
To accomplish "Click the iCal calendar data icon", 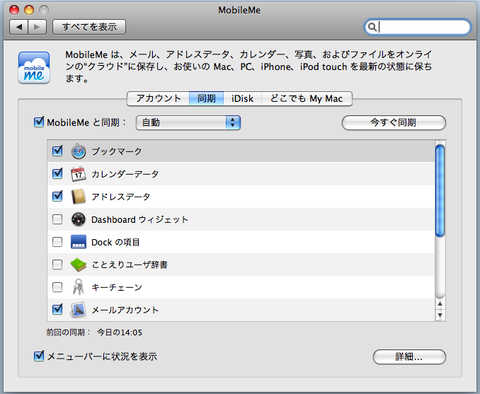I will pyautogui.click(x=78, y=174).
